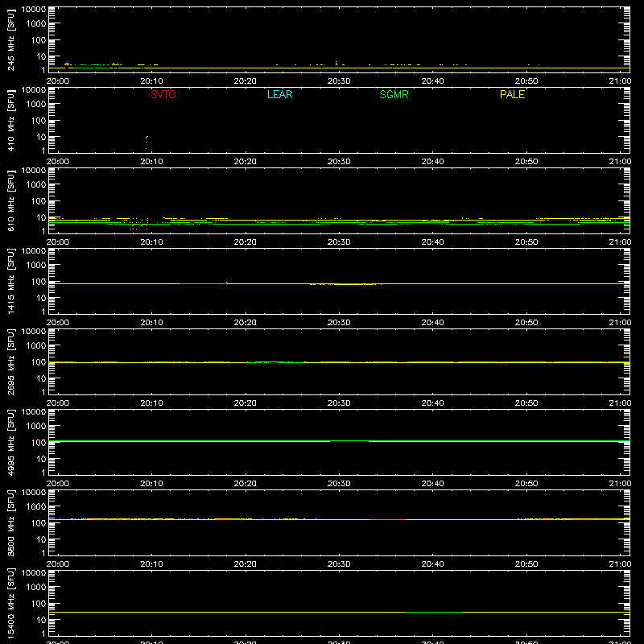This screenshot has width=644, height=644.
Task: Click 20:30 tick under the 245 MHz plot
Action: (339, 81)
